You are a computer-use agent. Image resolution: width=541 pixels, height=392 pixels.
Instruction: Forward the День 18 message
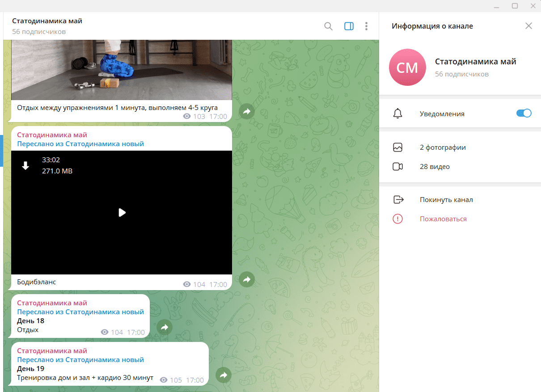tap(164, 328)
